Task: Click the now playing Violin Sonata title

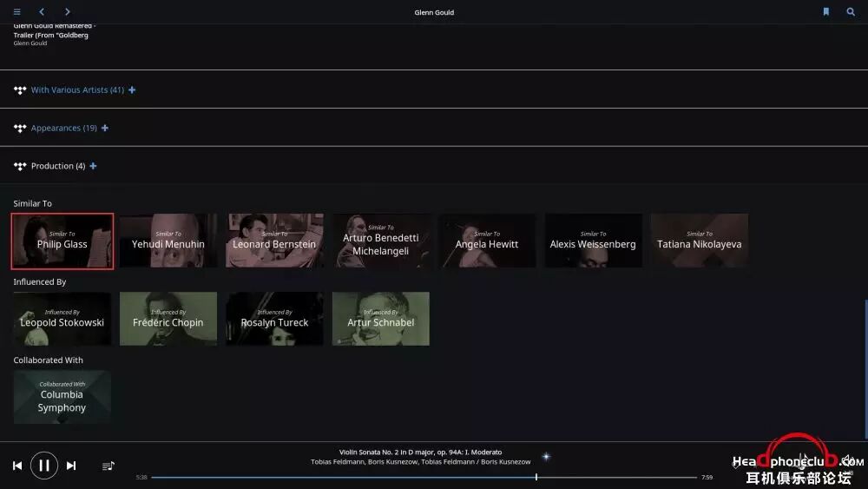Action: (421, 452)
